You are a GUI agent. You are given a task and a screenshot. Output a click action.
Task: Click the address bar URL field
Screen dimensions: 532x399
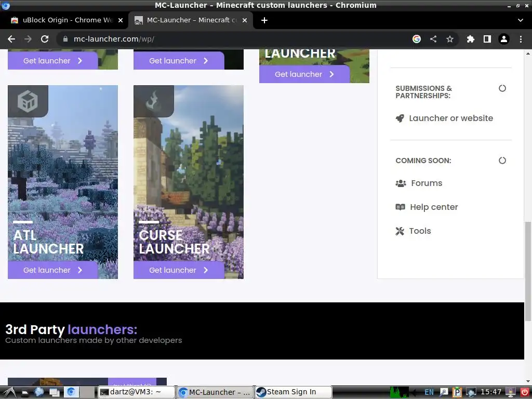click(234, 39)
